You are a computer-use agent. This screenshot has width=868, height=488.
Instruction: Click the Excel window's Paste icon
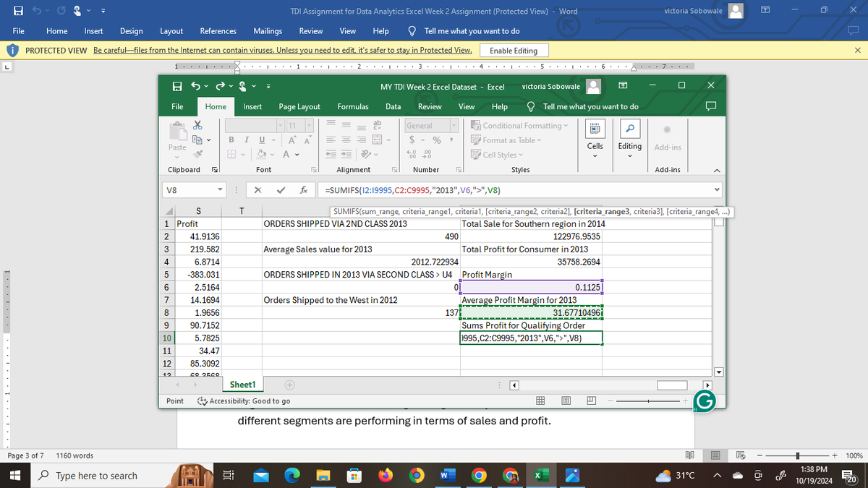pos(178,132)
